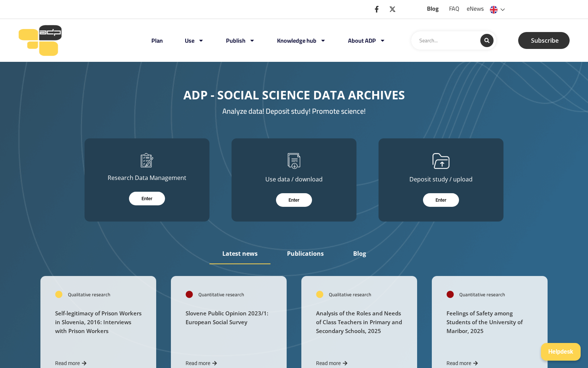Viewport: 588px width, 368px height.
Task: Open the Plan menu item
Action: [x=157, y=41]
